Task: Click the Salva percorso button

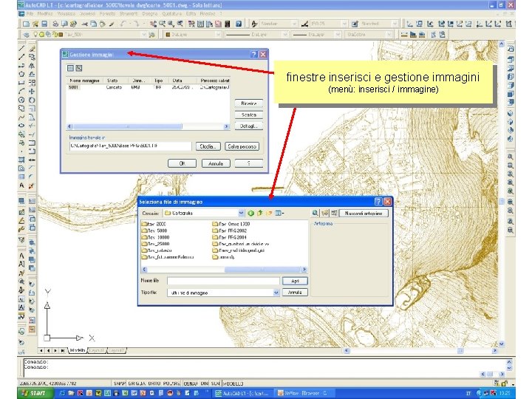Action: [x=242, y=146]
